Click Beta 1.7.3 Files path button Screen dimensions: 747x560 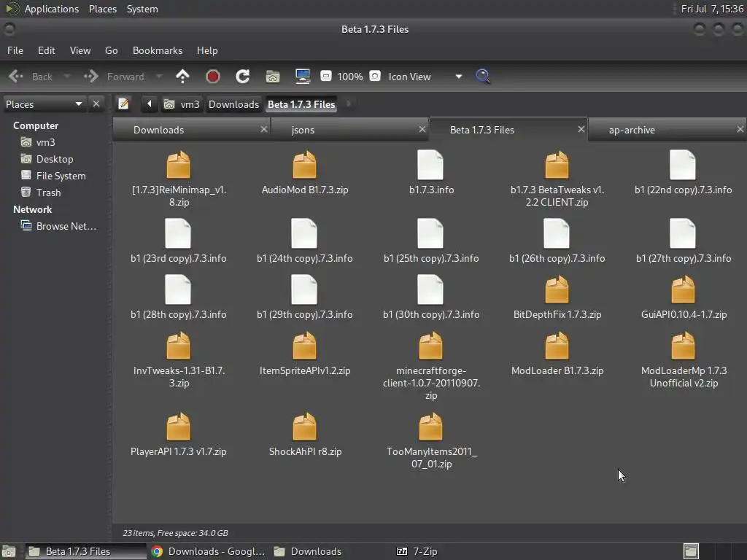click(301, 104)
